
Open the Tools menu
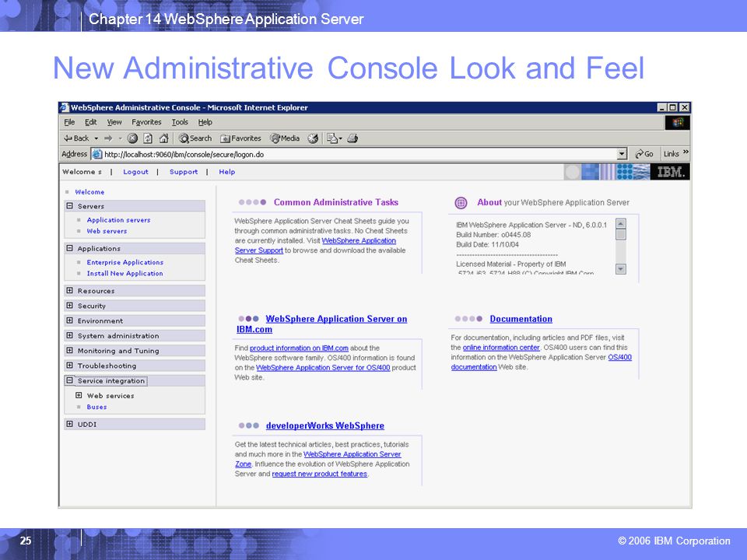click(x=180, y=122)
